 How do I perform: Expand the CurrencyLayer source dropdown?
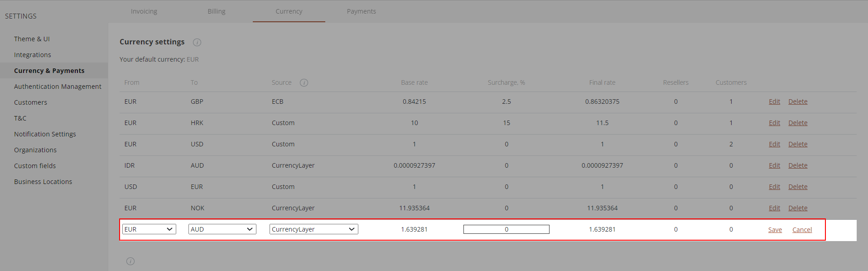coord(314,229)
